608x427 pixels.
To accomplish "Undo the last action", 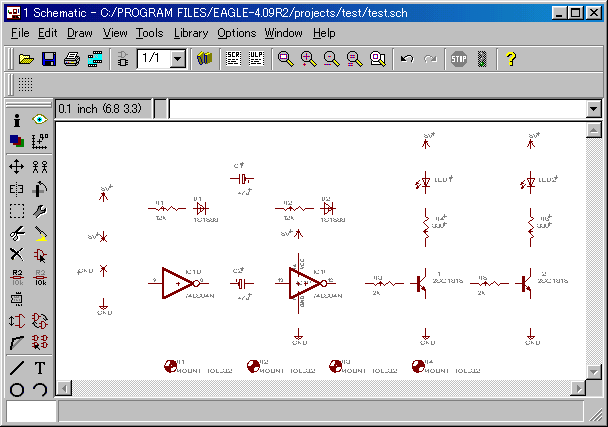I will (407, 59).
